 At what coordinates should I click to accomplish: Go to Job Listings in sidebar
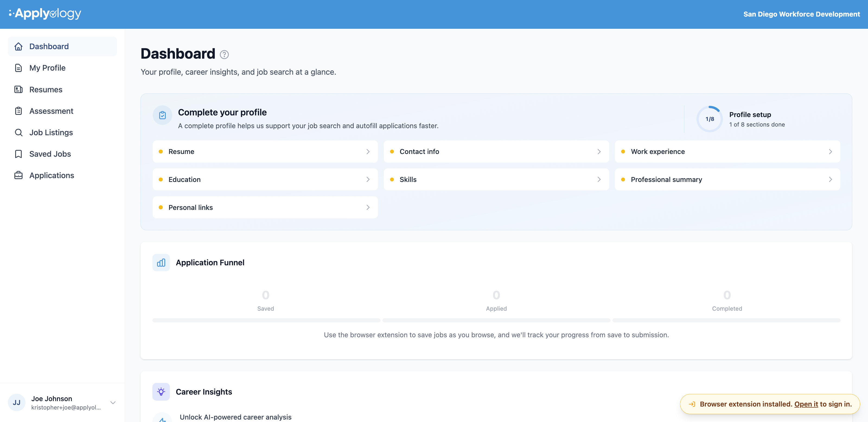click(62, 133)
